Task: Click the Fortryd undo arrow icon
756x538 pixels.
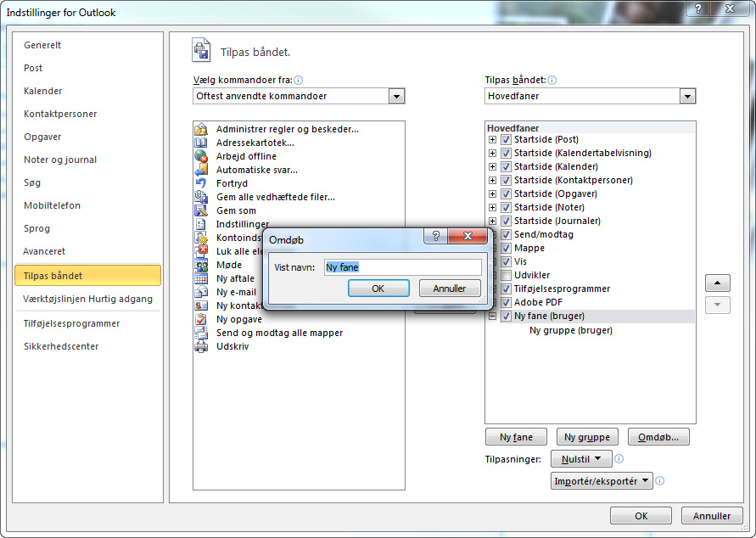Action: (201, 183)
